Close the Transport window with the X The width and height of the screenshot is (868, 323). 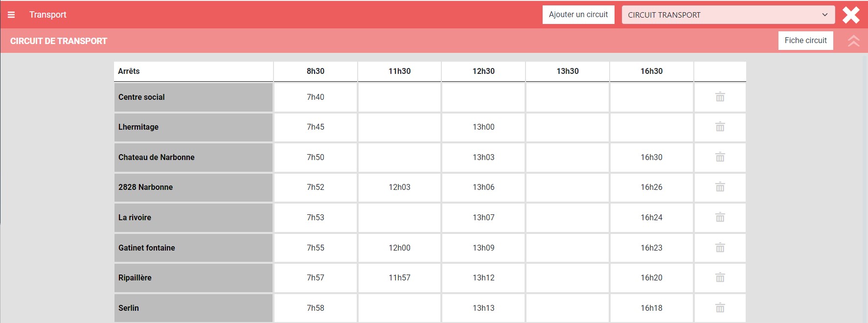(851, 15)
